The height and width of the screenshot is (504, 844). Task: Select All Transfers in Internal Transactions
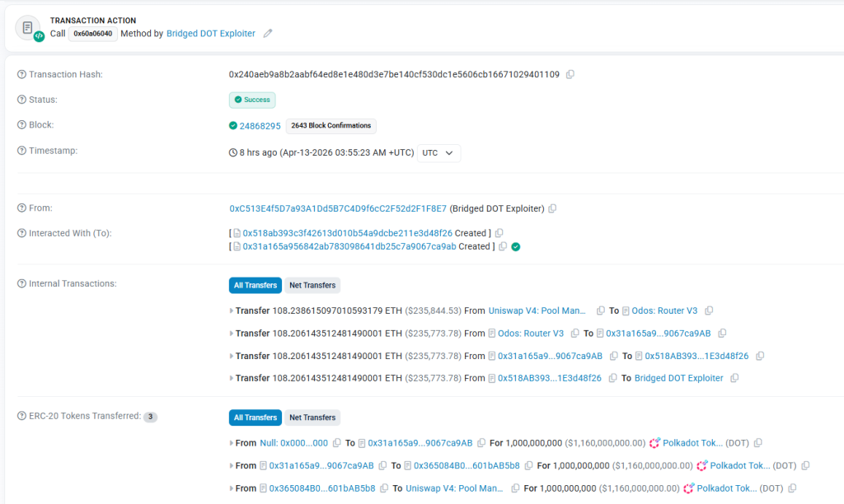coord(255,286)
